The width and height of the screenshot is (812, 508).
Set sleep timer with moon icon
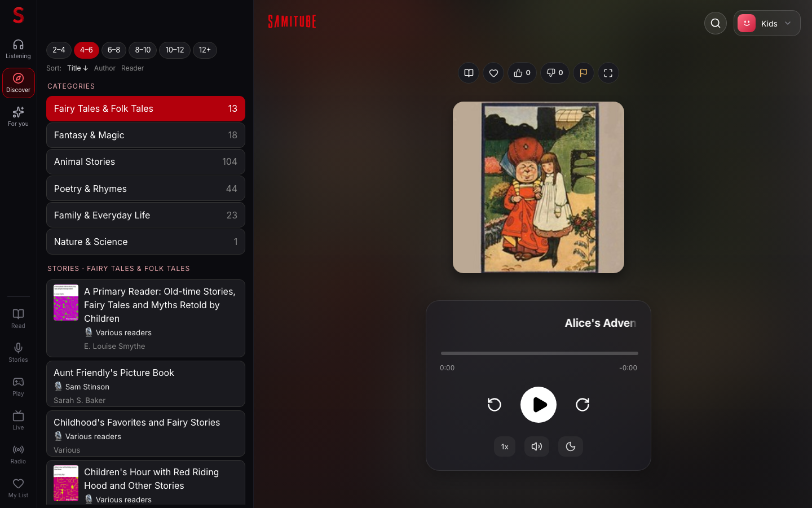pyautogui.click(x=571, y=446)
